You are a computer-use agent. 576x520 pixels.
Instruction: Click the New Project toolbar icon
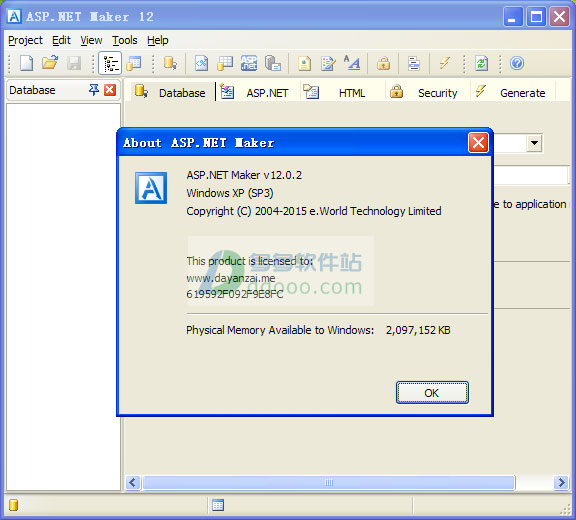point(26,63)
